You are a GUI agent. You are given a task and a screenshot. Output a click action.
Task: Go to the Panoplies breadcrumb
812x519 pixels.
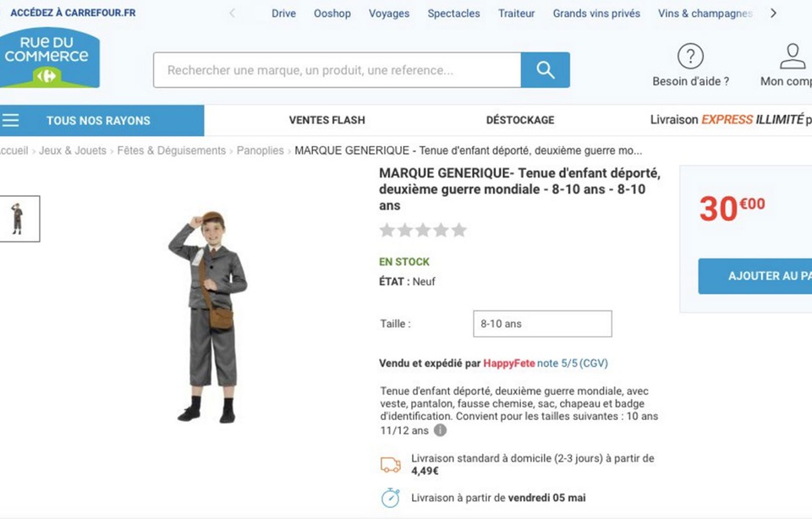260,150
